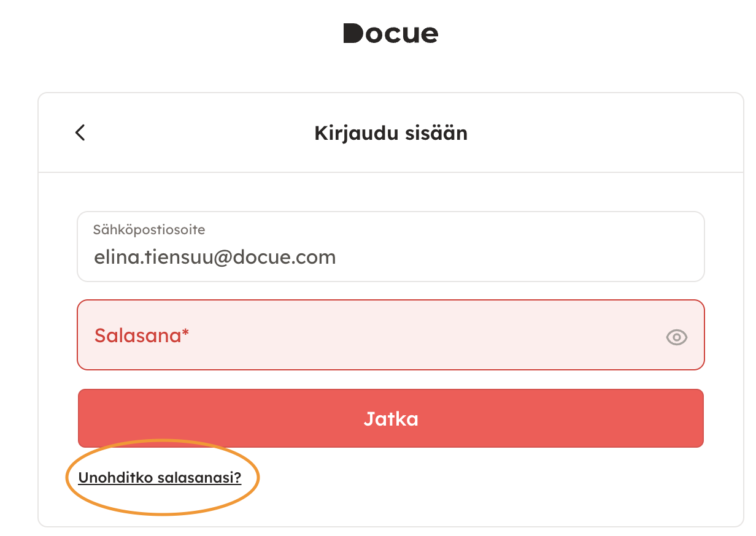This screenshot has width=756, height=536.
Task: Click the back arrow chevron
Action: click(x=80, y=132)
